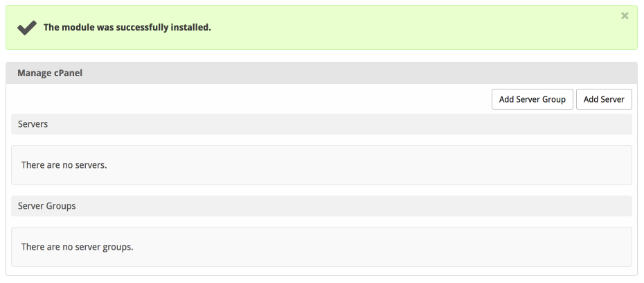
Task: Click the success checkmark icon
Action: click(x=27, y=27)
